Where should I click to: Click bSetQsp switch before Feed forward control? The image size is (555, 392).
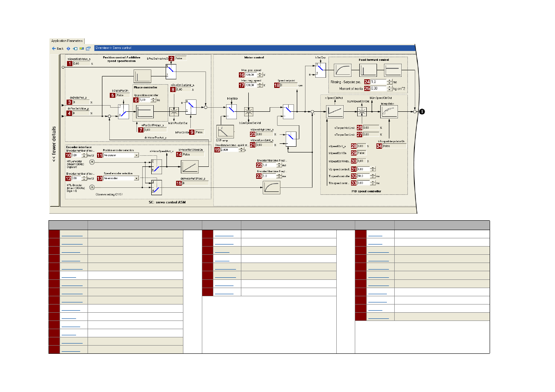coord(321,70)
